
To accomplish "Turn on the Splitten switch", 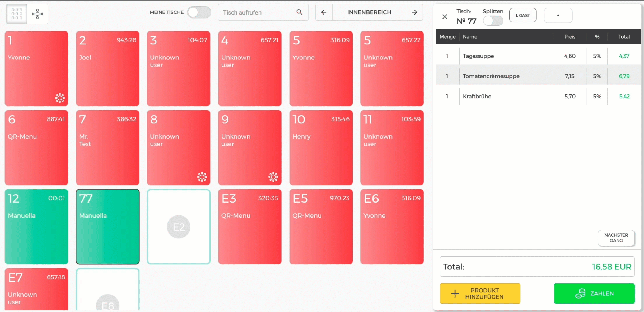I will click(493, 21).
